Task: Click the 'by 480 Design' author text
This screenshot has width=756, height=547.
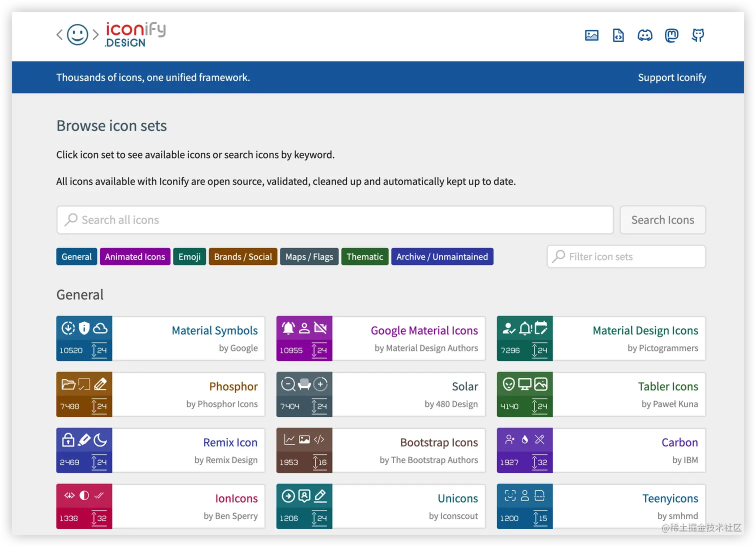Action: coord(451,404)
